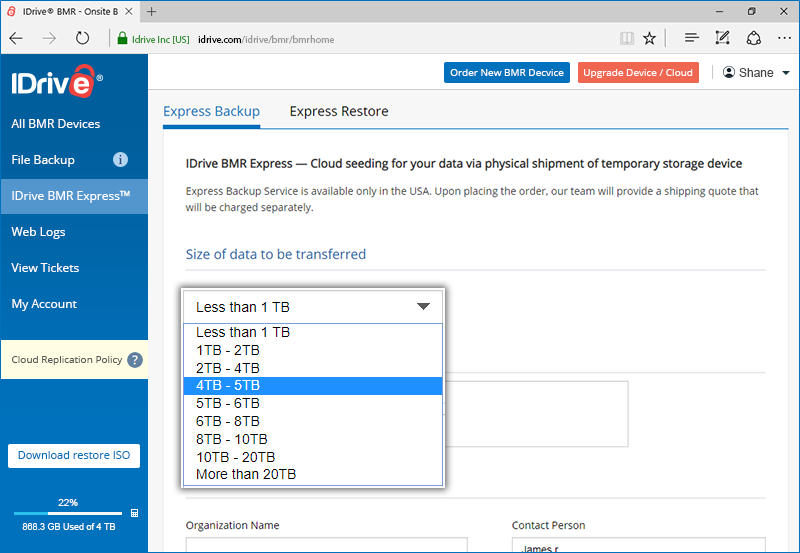Open IDrive BMR Express sidebar item
800x553 pixels.
tap(74, 196)
